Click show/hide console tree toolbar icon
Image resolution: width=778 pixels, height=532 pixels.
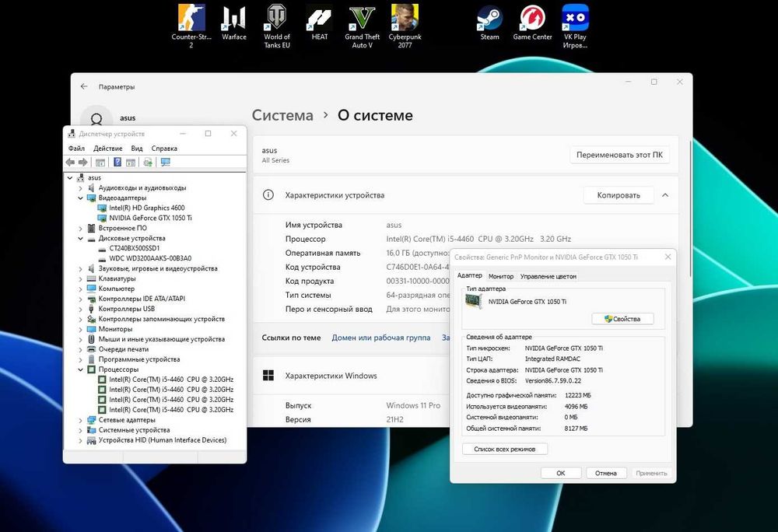[x=100, y=162]
